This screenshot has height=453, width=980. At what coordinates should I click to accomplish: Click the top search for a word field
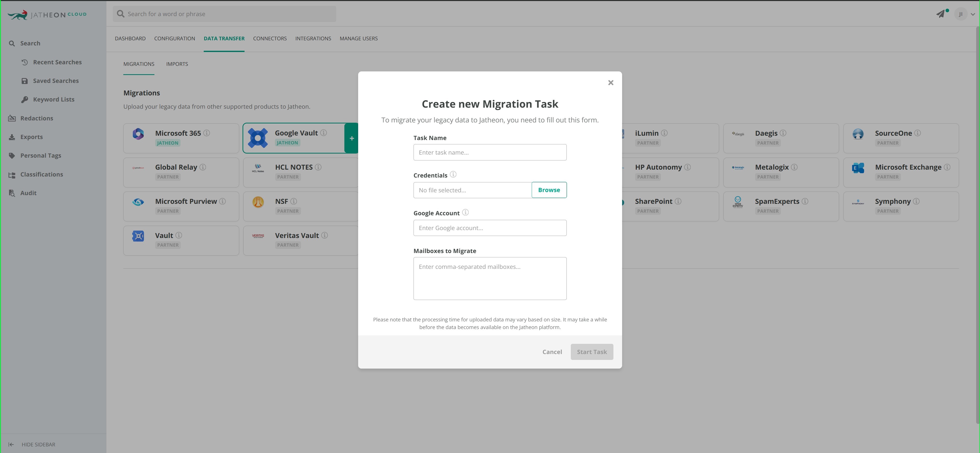[224, 14]
